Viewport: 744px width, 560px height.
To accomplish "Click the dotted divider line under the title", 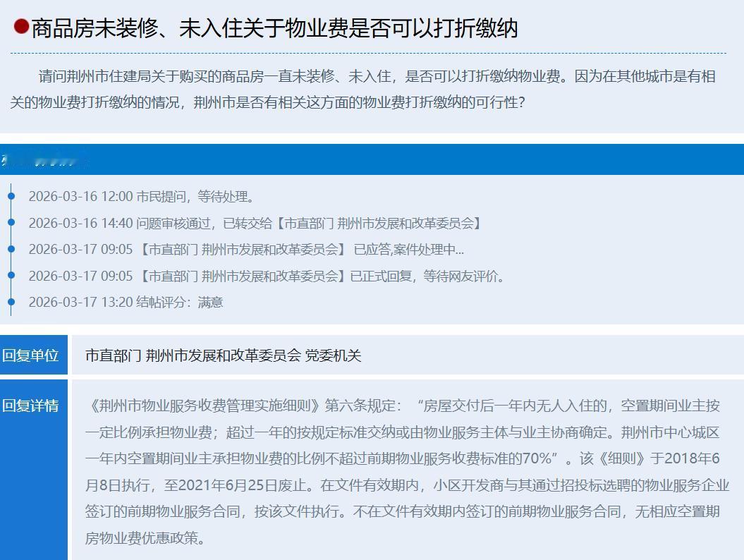I will click(372, 52).
